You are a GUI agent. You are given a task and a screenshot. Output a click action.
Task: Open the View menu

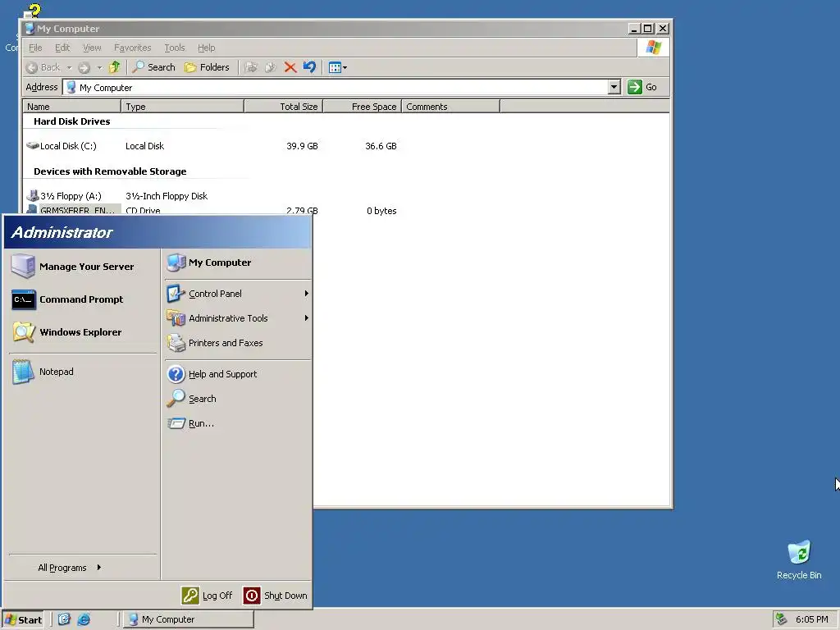(x=92, y=48)
